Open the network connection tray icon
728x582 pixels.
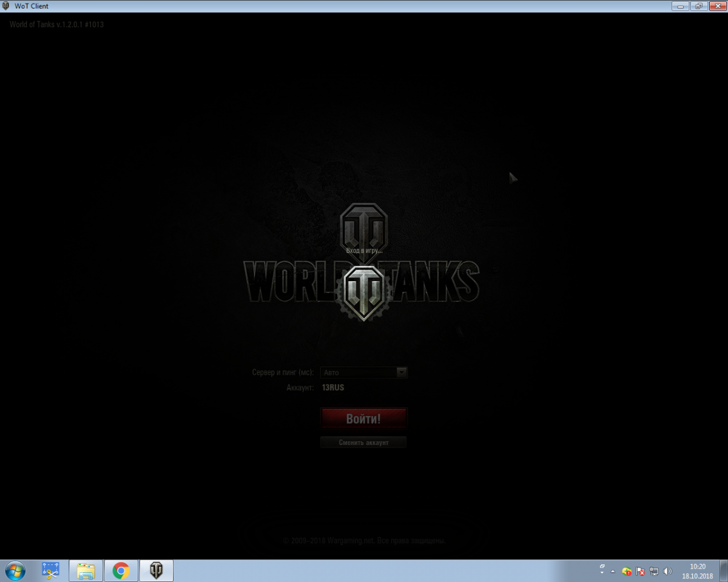click(x=654, y=572)
